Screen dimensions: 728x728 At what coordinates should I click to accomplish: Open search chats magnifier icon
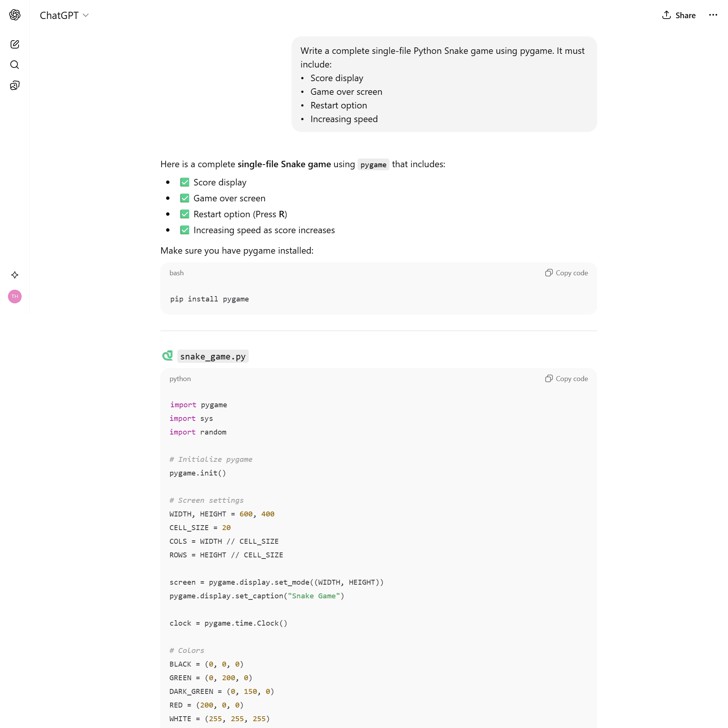click(x=15, y=65)
